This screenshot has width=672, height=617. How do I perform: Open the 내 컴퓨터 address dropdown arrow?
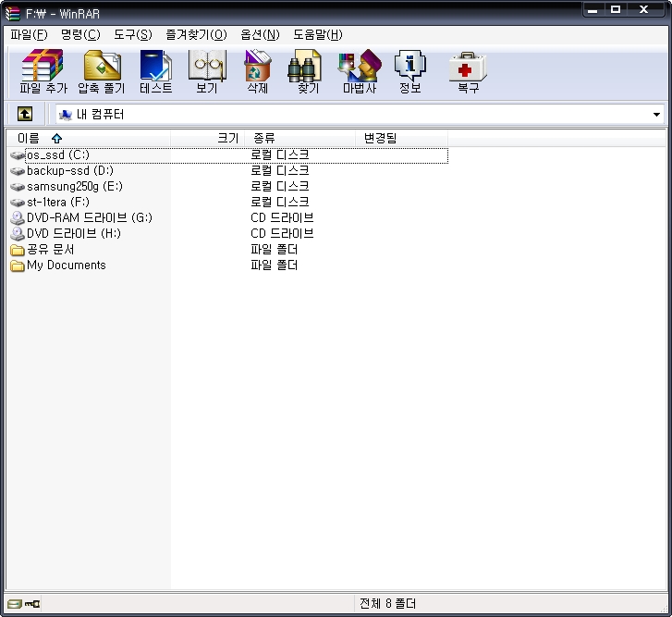tap(656, 115)
